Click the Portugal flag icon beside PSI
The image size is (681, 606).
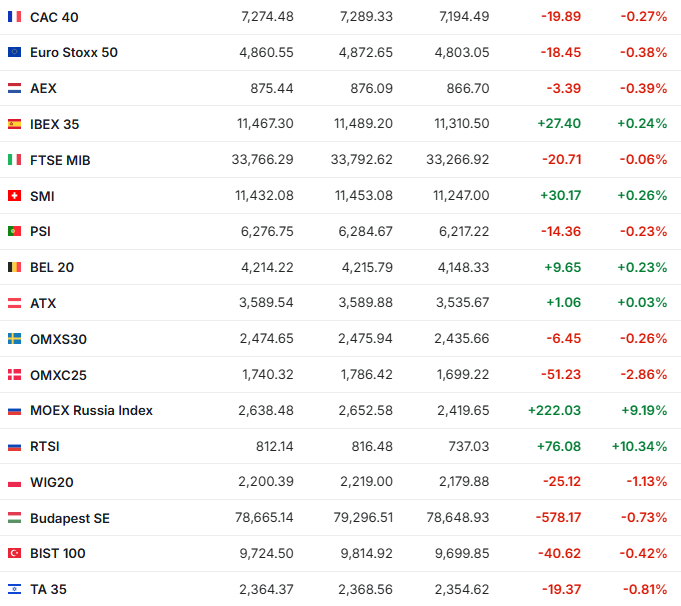14,231
